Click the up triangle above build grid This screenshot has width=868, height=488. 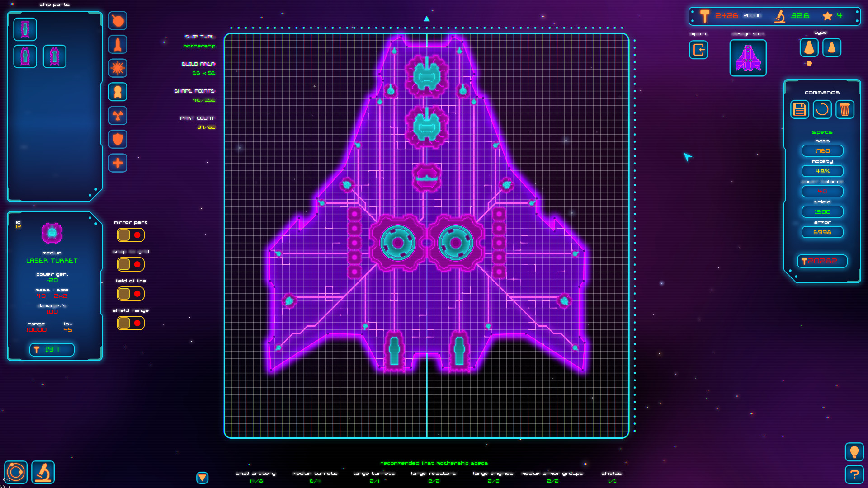(426, 19)
